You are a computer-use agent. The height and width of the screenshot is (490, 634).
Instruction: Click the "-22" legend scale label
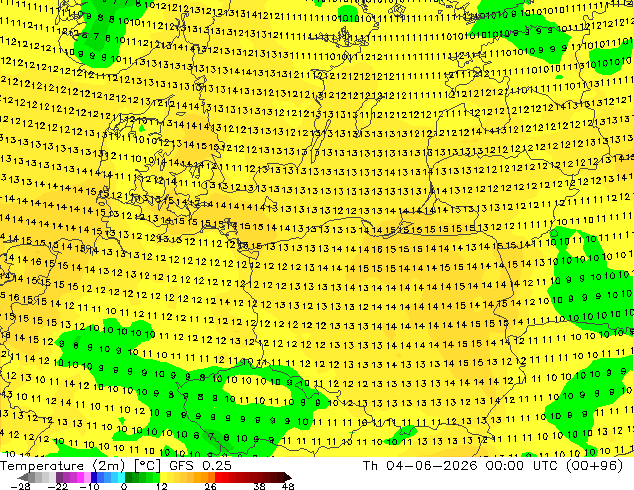pos(57,487)
